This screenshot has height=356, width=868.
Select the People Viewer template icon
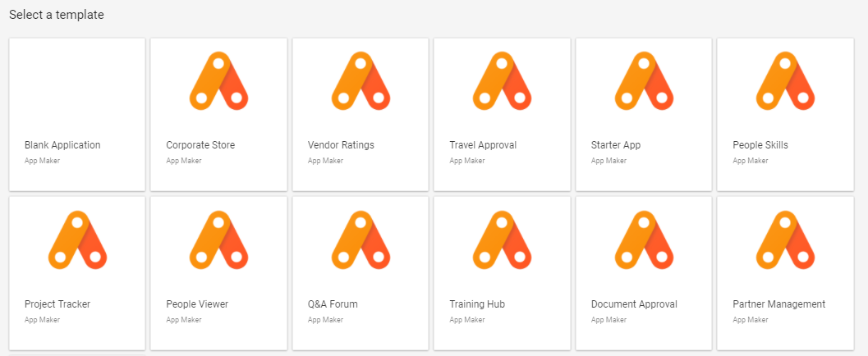218,240
